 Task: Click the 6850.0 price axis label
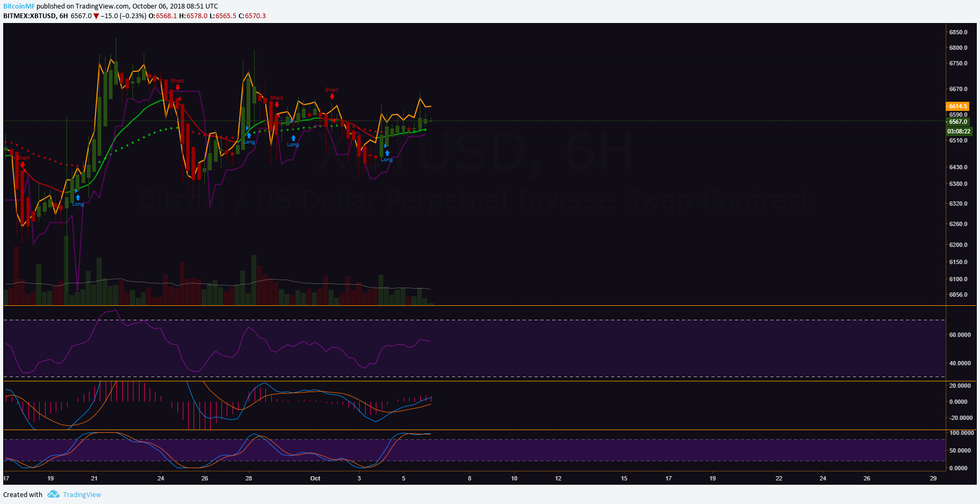coord(958,32)
